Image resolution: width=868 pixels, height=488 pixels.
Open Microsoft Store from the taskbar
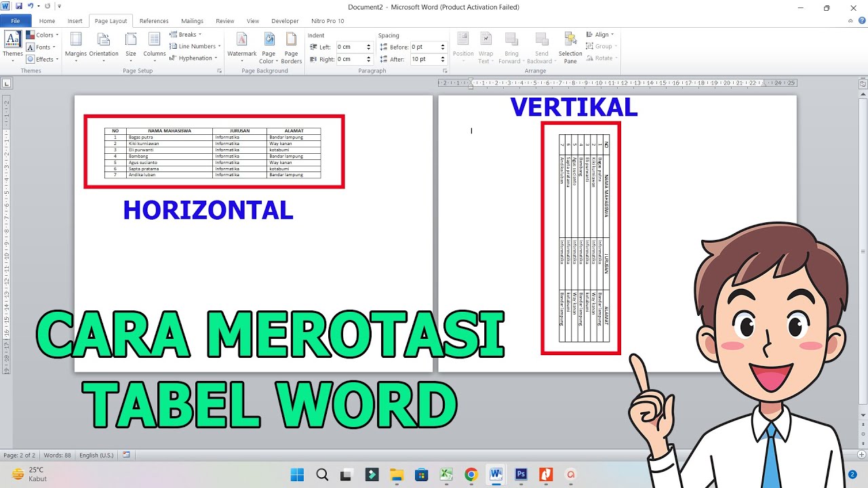421,474
